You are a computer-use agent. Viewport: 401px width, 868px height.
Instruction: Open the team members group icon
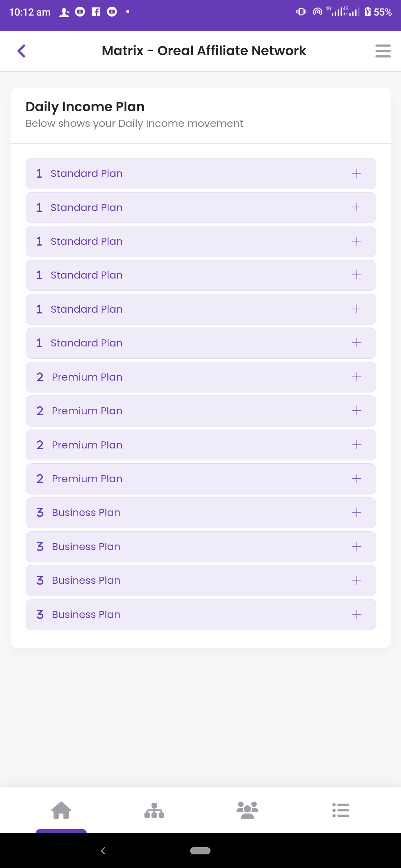[x=247, y=810]
